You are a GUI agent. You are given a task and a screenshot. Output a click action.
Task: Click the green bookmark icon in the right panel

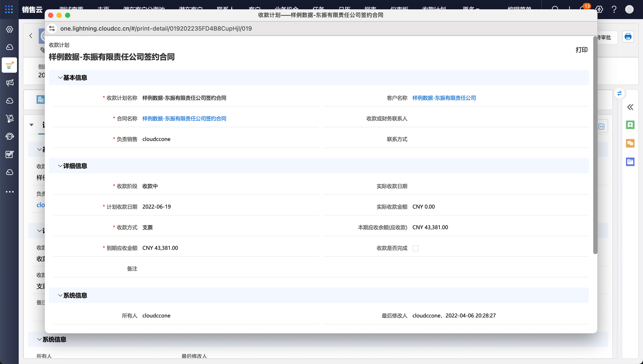coord(630,125)
